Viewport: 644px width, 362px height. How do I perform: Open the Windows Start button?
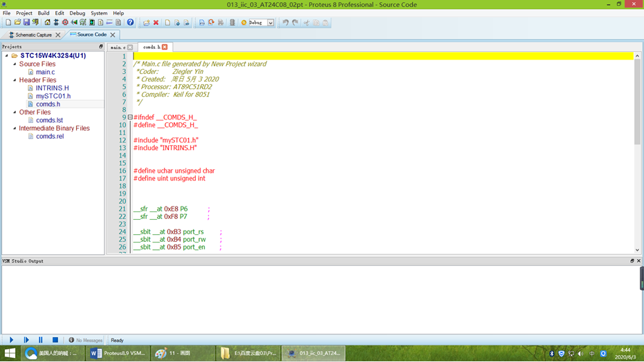pyautogui.click(x=10, y=353)
